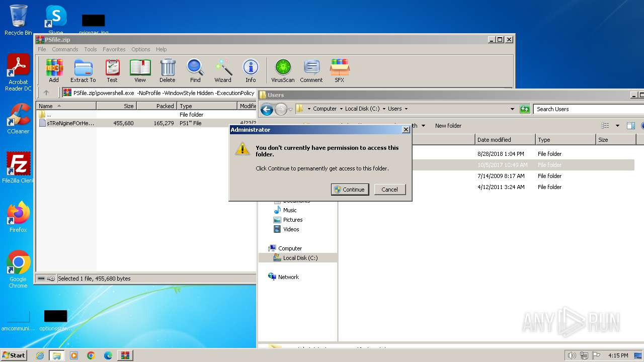The height and width of the screenshot is (362, 644).
Task: Select the sTReNgineFOrHe PS1 file row
Action: tap(146, 123)
